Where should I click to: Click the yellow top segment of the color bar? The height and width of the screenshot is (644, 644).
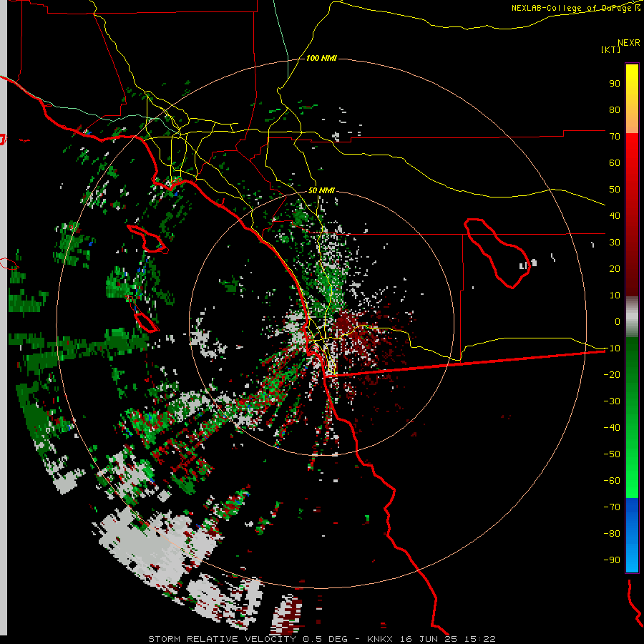(632, 82)
